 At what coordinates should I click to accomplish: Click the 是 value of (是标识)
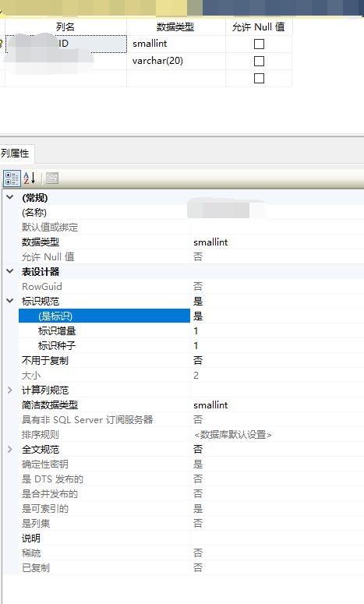198,316
